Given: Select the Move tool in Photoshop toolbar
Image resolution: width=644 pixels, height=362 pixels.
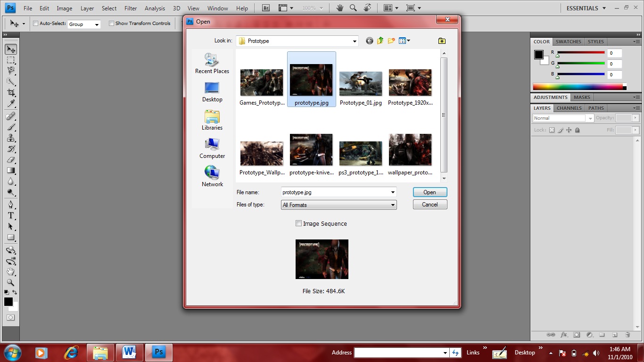Looking at the screenshot, I should tap(10, 49).
